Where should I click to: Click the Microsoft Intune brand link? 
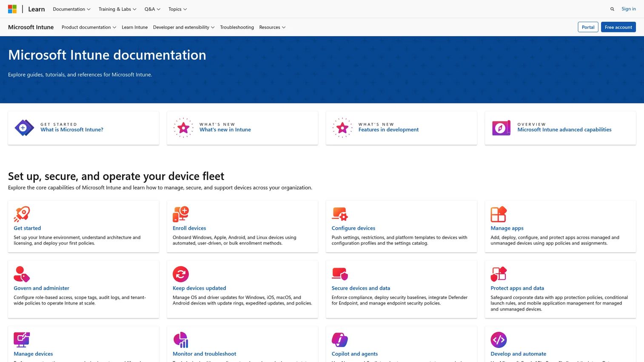coord(31,27)
